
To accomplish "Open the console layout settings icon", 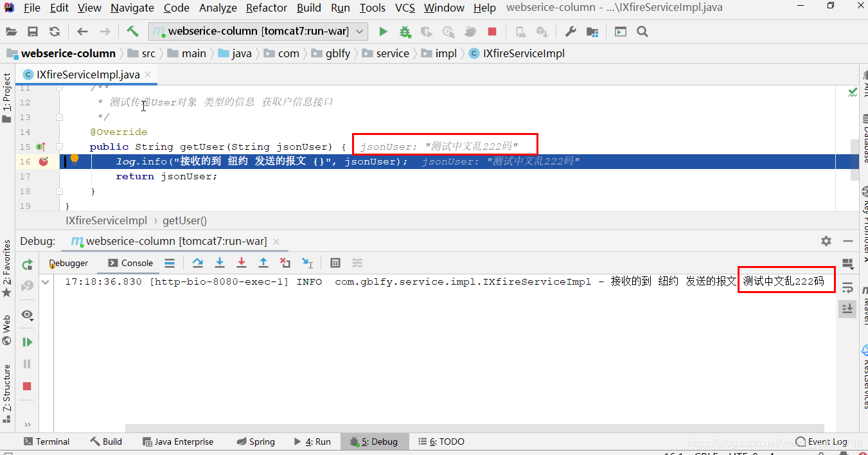I will [x=847, y=263].
